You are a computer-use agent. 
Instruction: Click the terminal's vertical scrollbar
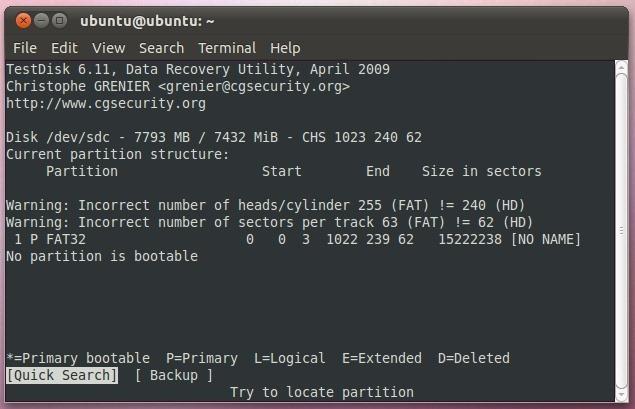coord(621,230)
